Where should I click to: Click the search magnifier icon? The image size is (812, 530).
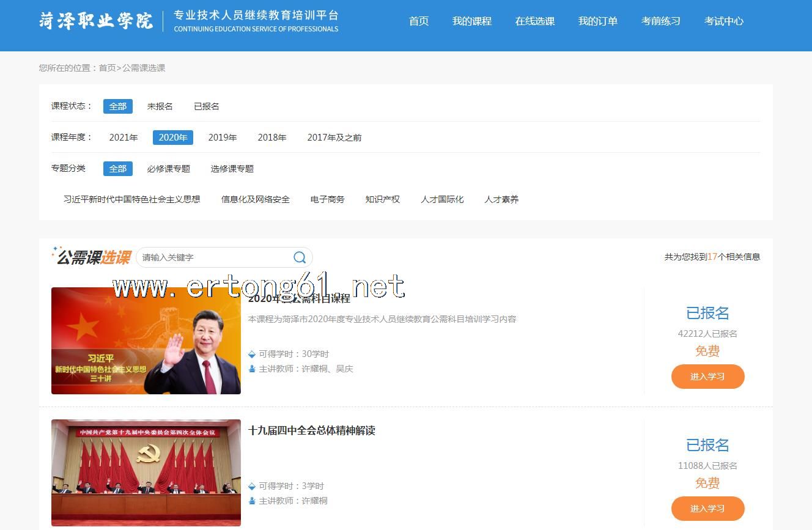(300, 257)
